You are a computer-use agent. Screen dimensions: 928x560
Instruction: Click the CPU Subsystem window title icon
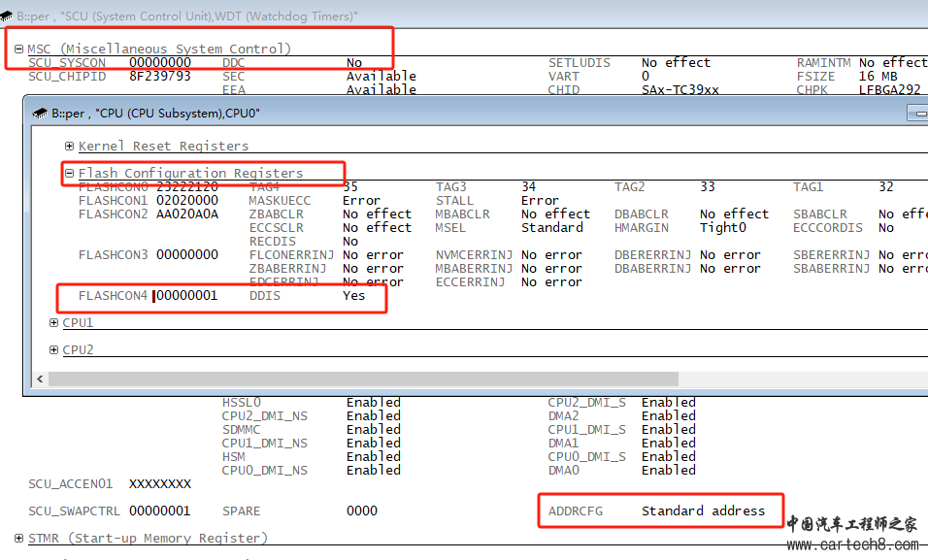click(x=40, y=113)
